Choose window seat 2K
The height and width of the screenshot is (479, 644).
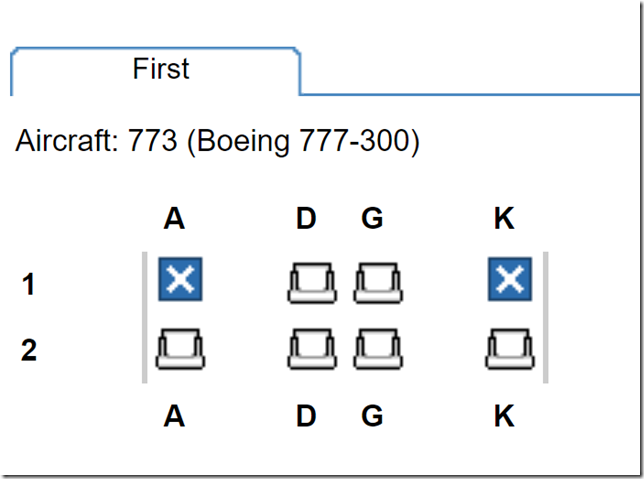point(510,349)
